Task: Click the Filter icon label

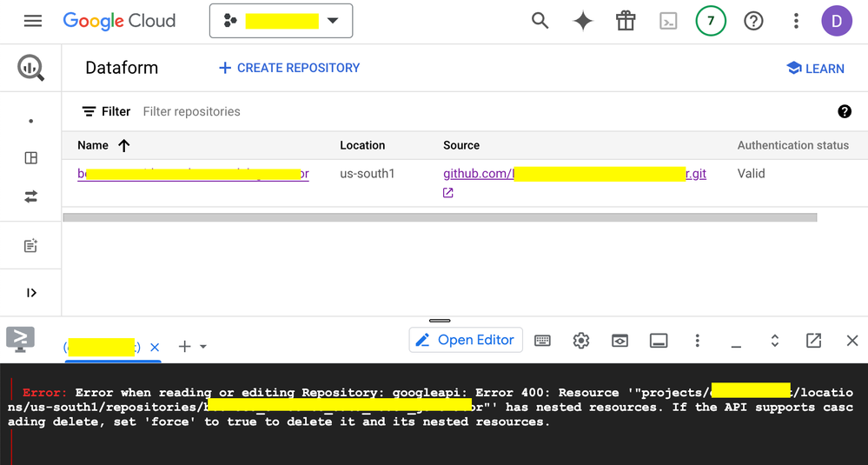Action: coord(106,111)
